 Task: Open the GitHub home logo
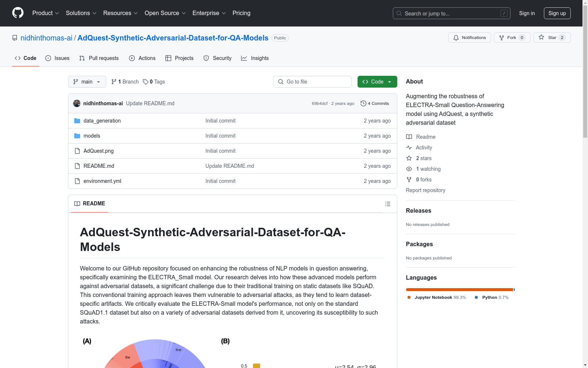(18, 13)
